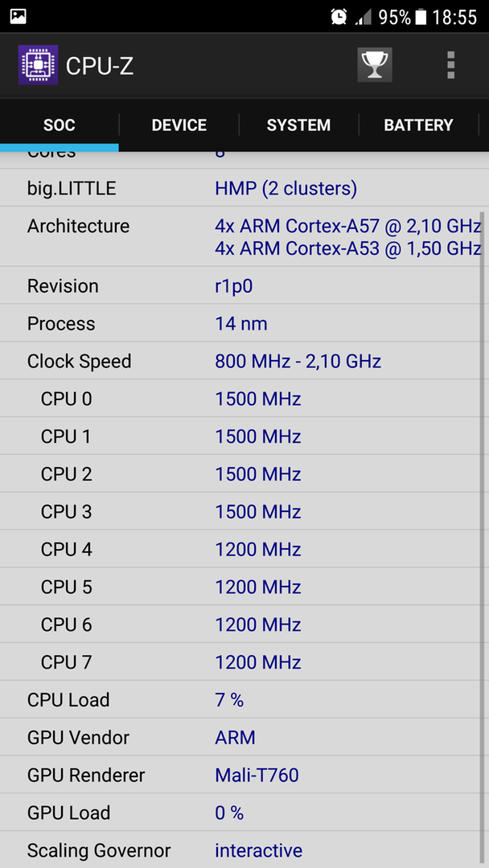Tap the CPU 4 frequency row

point(244,549)
